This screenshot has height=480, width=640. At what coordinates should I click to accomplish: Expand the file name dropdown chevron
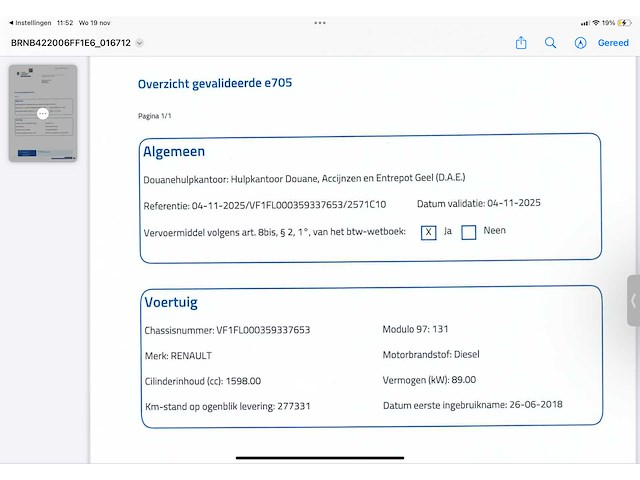coord(140,43)
